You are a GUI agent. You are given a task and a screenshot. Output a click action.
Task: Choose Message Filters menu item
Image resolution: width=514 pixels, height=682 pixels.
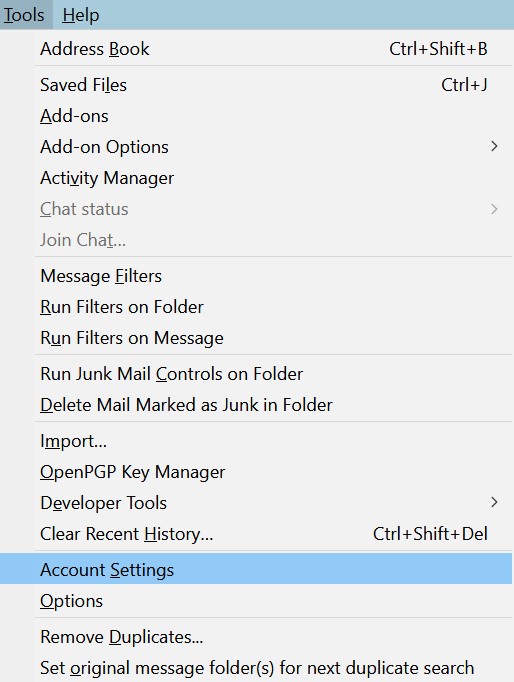pos(257,276)
